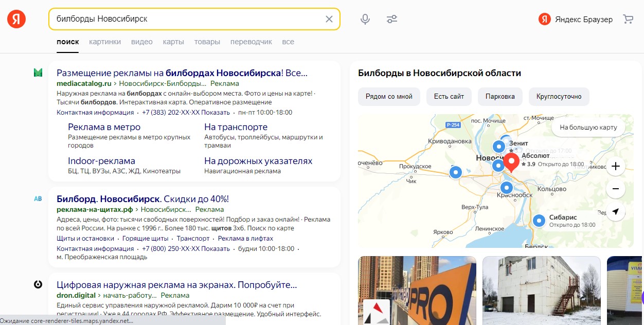Clear the search query with the X icon

pos(329,19)
